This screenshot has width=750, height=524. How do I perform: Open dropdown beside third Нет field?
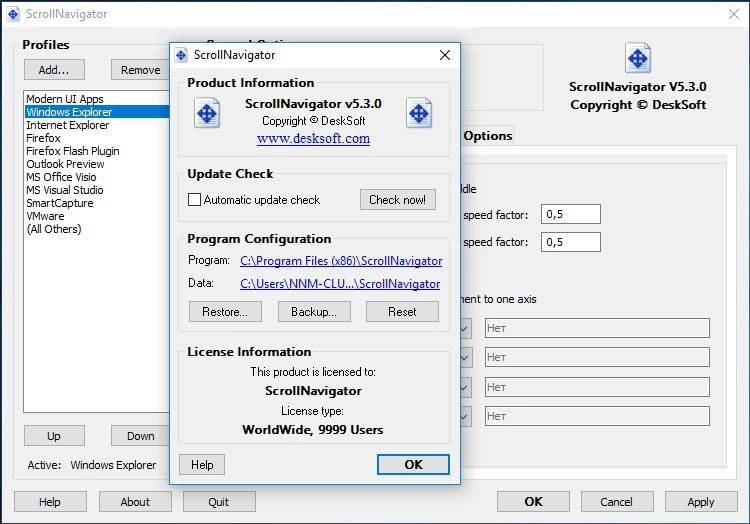(466, 387)
